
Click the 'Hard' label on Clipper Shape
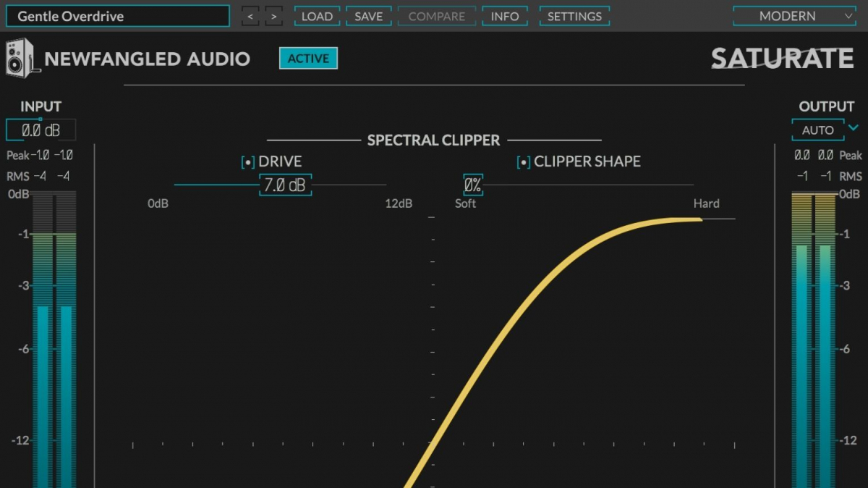(x=706, y=203)
